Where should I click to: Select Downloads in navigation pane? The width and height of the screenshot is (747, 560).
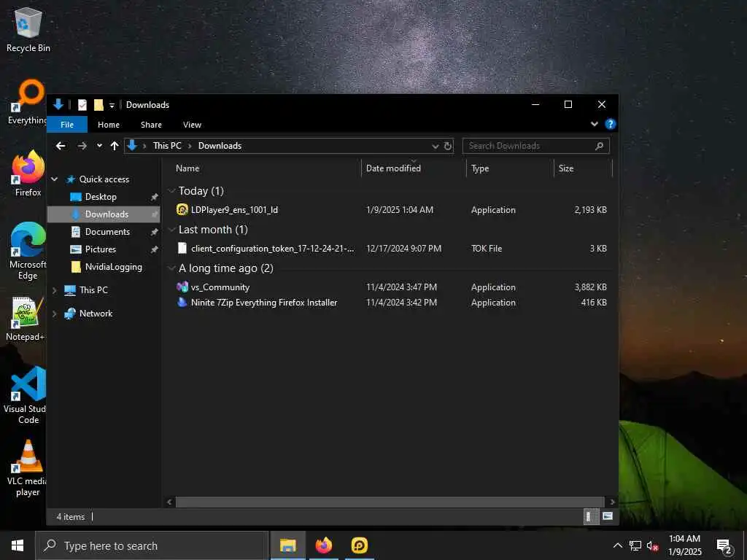click(x=104, y=214)
